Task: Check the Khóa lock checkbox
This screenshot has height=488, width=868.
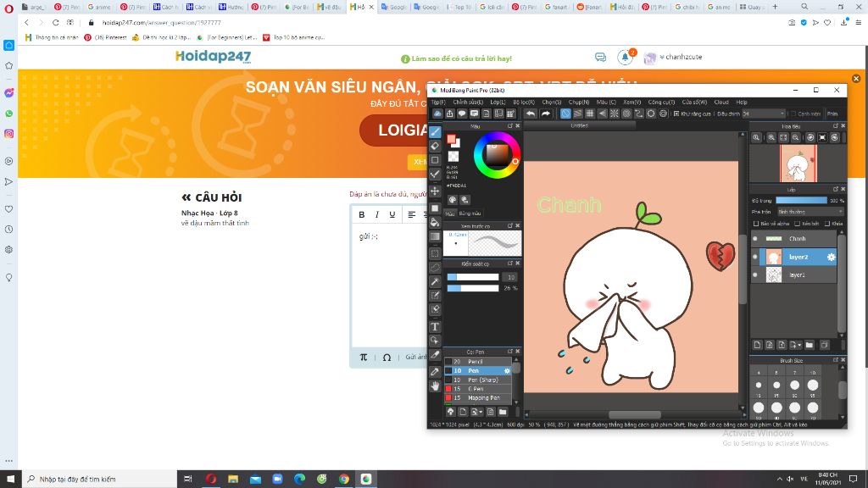Action: pos(827,224)
